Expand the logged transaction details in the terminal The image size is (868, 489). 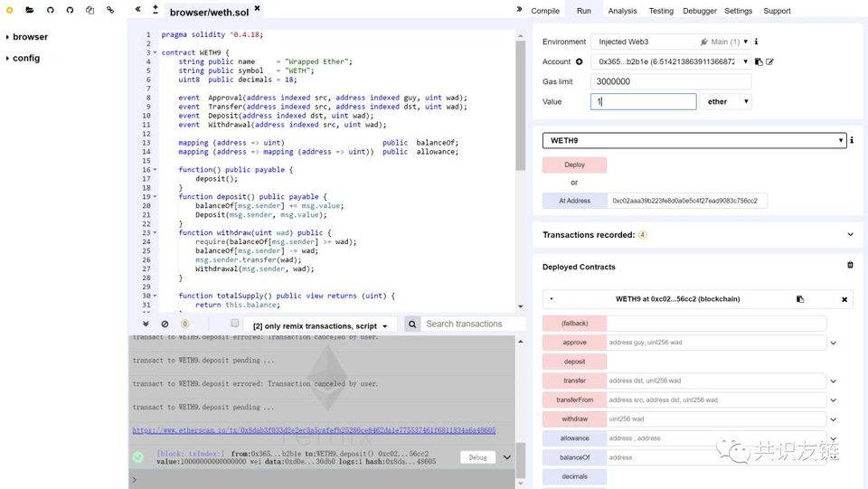point(506,457)
